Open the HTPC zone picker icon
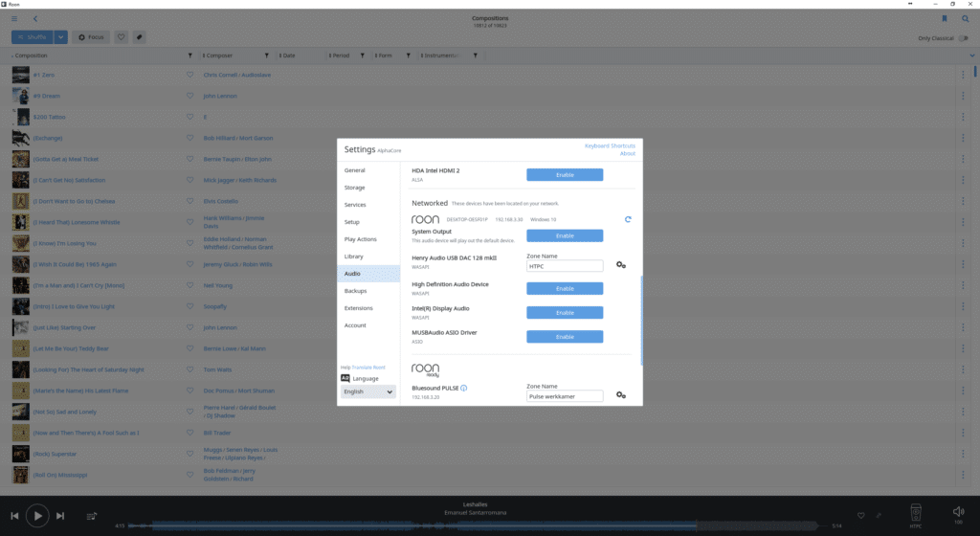The height and width of the screenshot is (536, 980). pyautogui.click(x=916, y=513)
